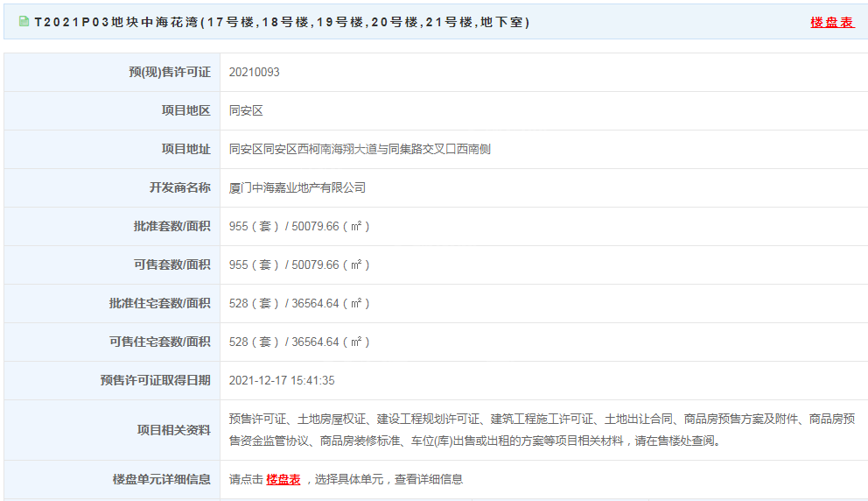This screenshot has height=501, width=868.
Task: Click the project address text 同安区同安区西柯南海翔大道
Action: 359,149
